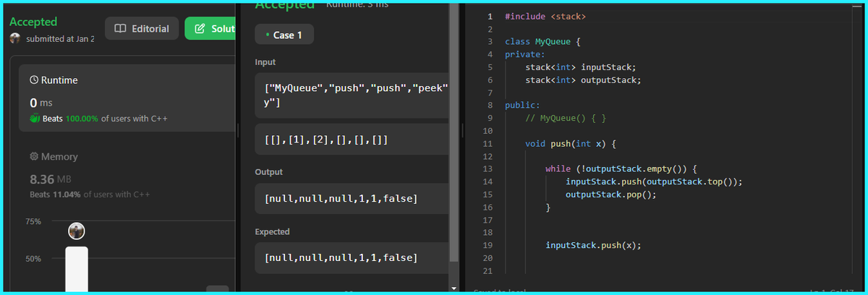Click the chip icon next to Memory
Image resolution: width=868 pixels, height=295 pixels.
33,156
